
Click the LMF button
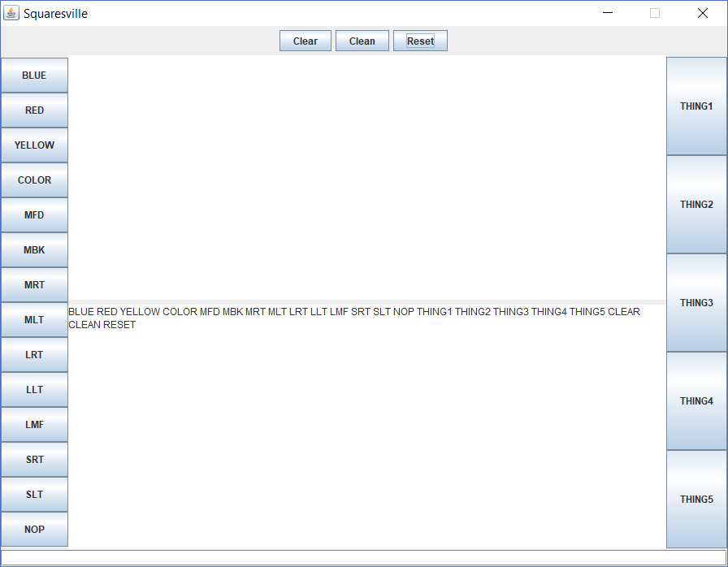click(x=34, y=425)
